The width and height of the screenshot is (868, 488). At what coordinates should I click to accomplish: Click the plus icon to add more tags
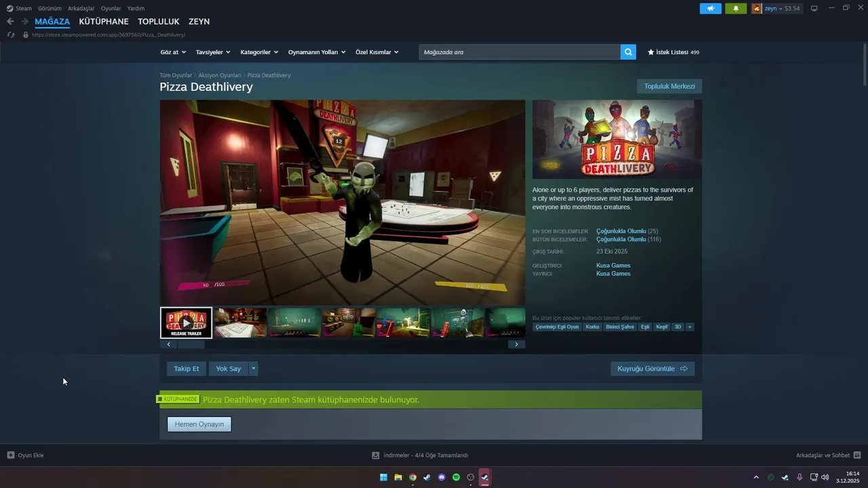pyautogui.click(x=690, y=327)
